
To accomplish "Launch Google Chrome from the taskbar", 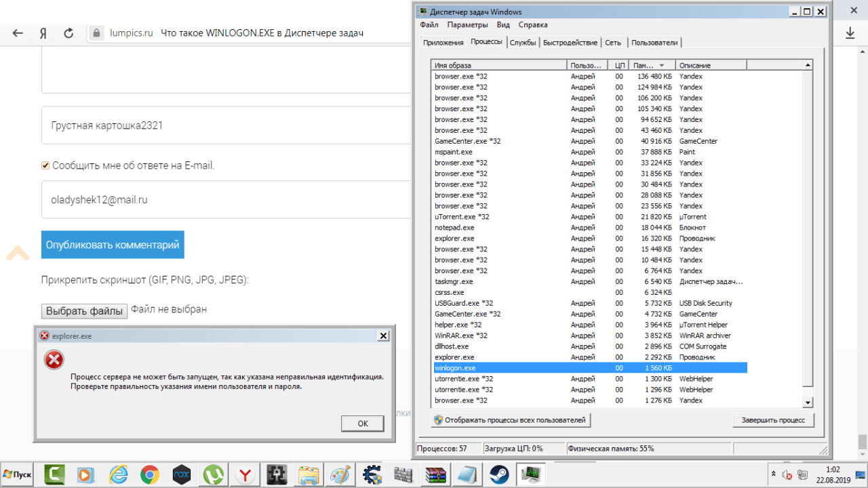I will click(150, 474).
